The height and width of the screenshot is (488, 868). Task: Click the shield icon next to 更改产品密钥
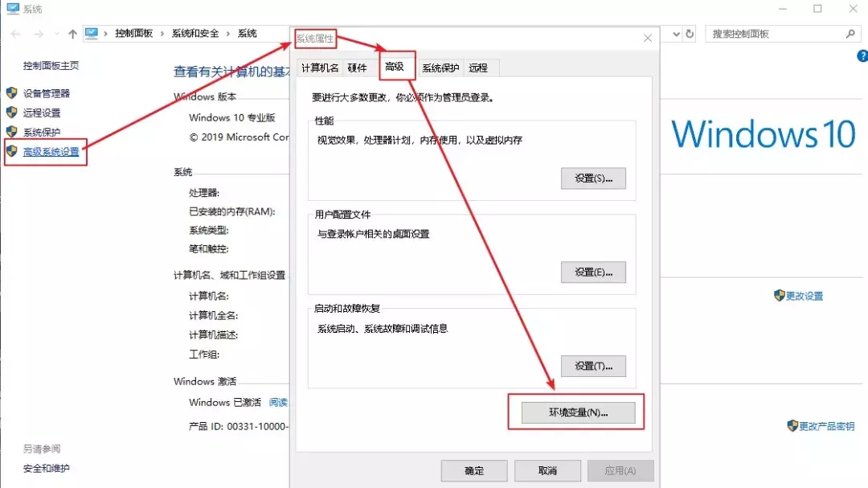[x=792, y=425]
